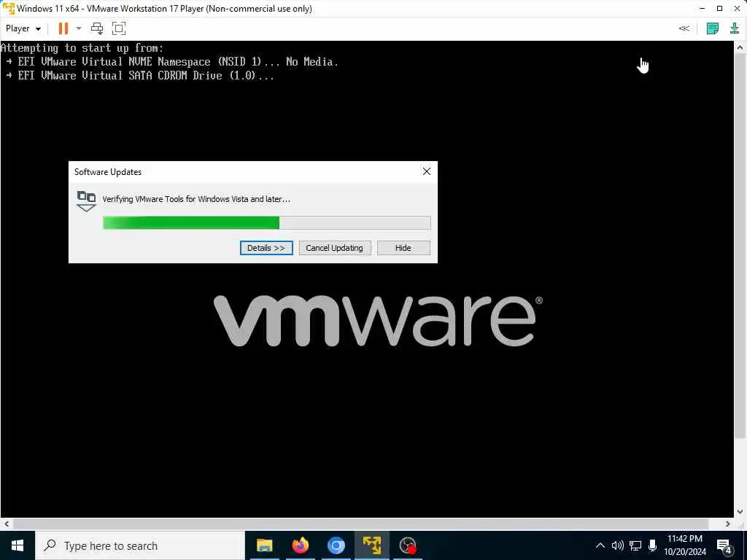Open network settings from tray icon
The height and width of the screenshot is (560, 747).
(x=635, y=545)
